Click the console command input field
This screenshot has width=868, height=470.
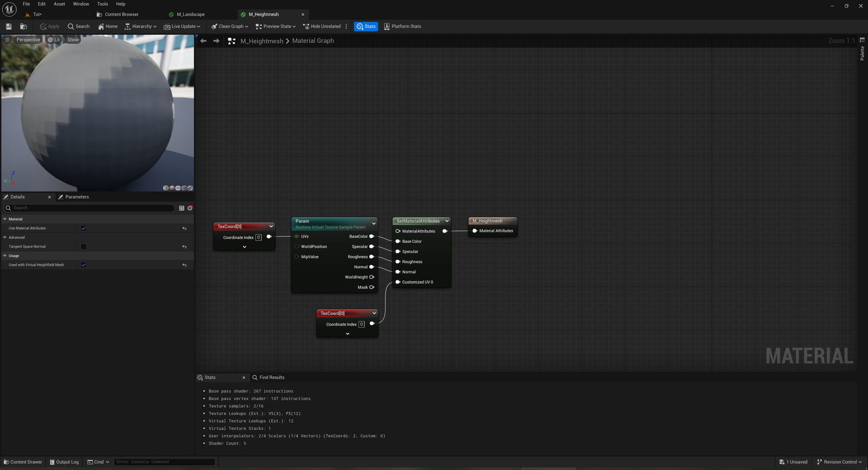click(x=164, y=461)
